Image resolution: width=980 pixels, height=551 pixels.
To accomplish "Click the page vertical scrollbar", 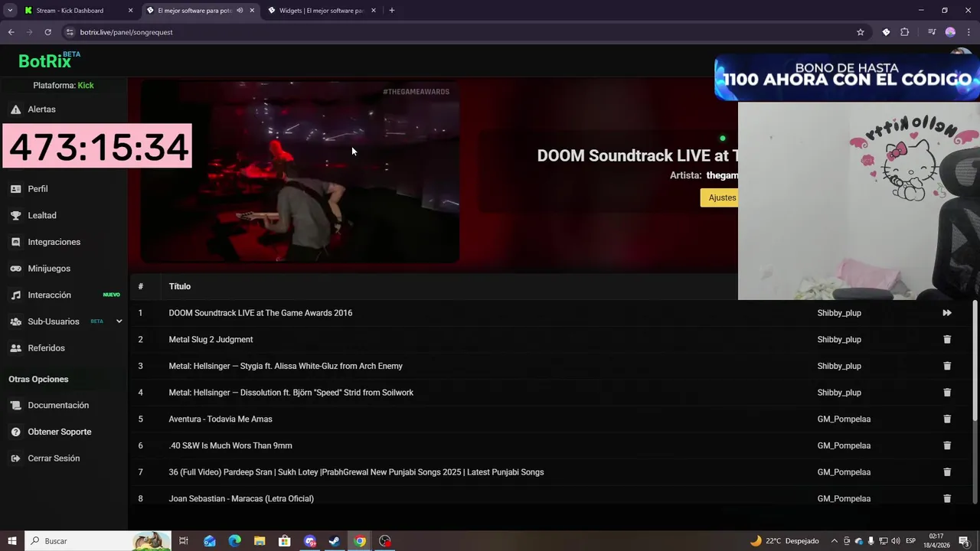I will tap(975, 360).
